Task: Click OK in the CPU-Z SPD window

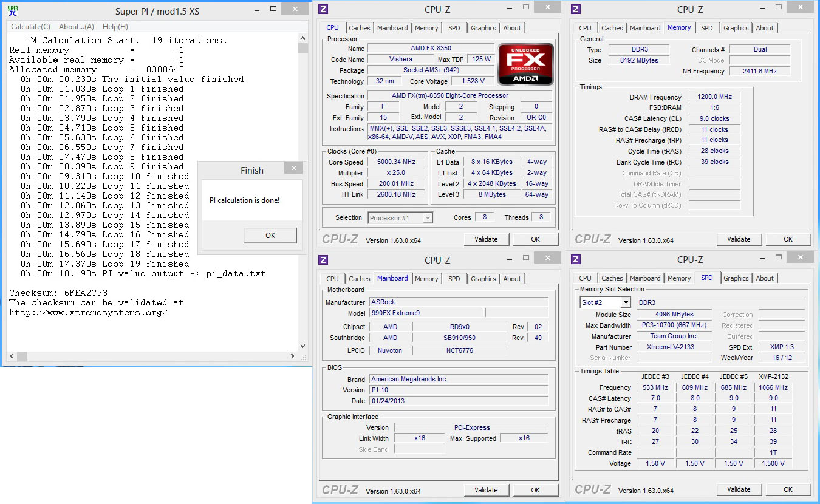Action: [x=788, y=489]
